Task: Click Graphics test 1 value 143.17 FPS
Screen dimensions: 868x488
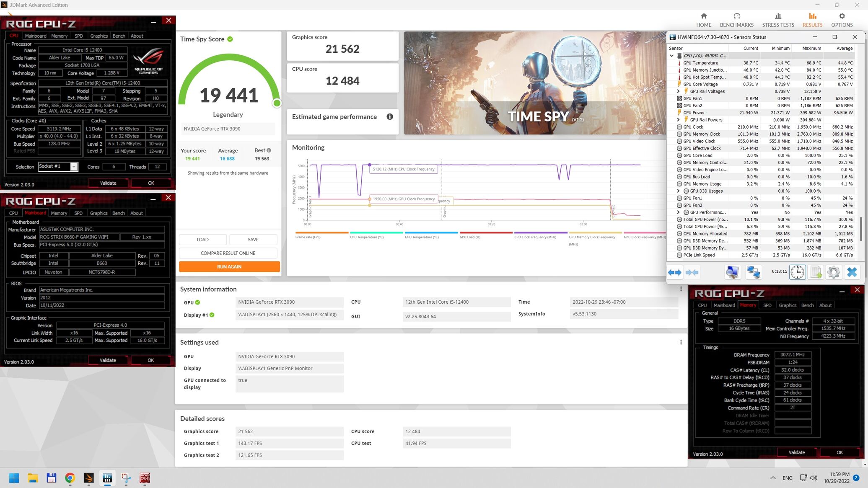Action: point(290,443)
